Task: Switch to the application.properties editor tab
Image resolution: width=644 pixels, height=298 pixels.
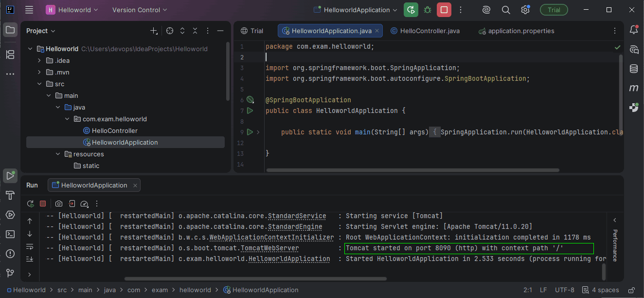Action: [521, 31]
